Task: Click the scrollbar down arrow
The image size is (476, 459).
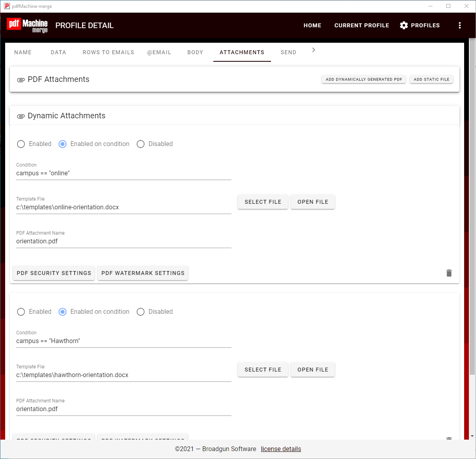Action: point(472,436)
